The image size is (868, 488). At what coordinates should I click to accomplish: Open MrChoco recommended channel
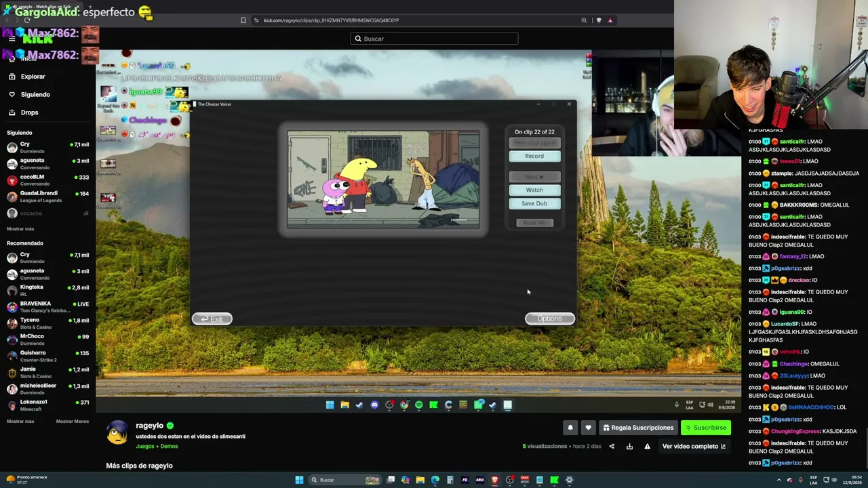(x=47, y=339)
